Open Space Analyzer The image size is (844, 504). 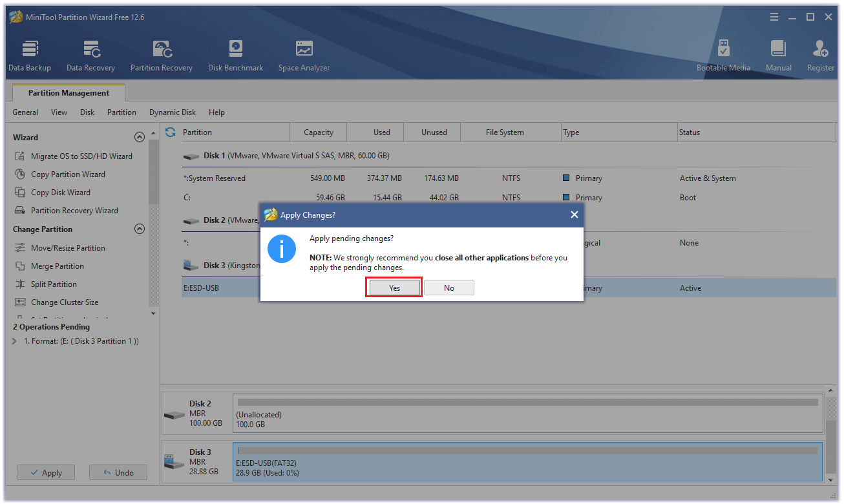pos(304,56)
